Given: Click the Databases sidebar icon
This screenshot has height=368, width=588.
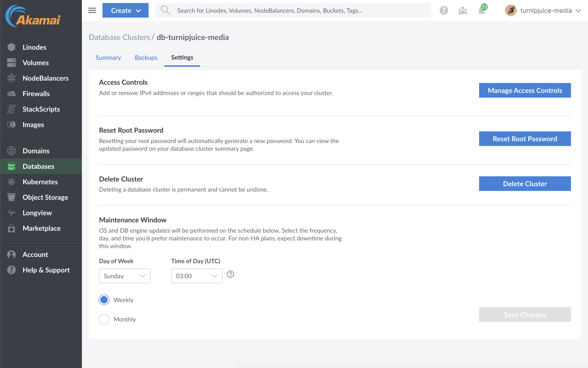Looking at the screenshot, I should (11, 166).
